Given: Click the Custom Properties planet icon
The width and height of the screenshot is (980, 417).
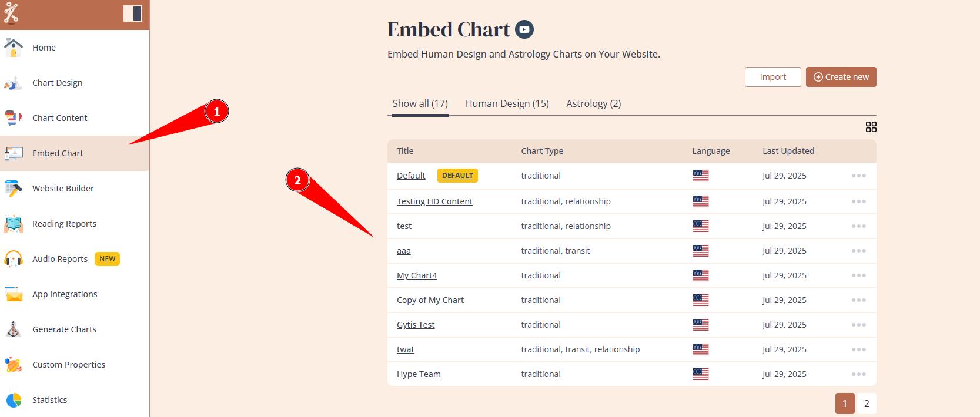Looking at the screenshot, I should click(x=14, y=365).
